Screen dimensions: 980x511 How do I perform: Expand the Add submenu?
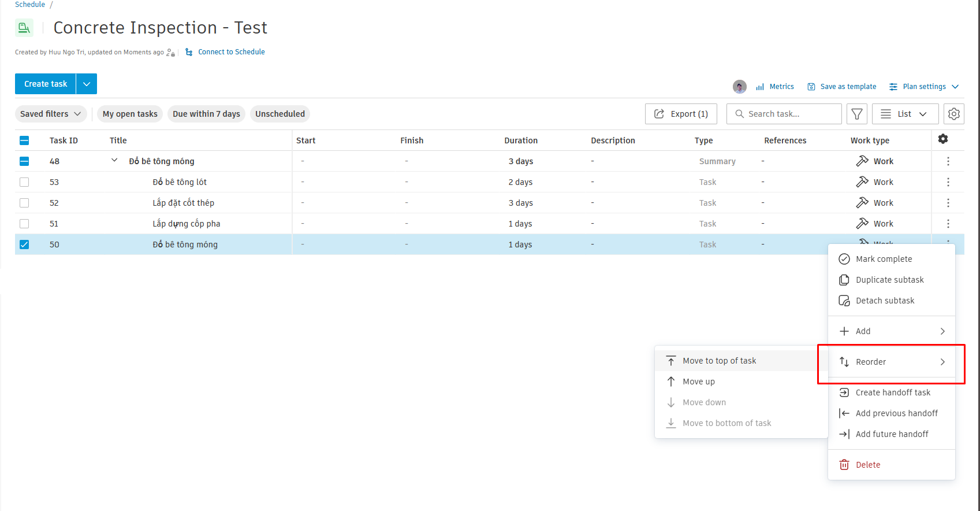click(x=892, y=331)
